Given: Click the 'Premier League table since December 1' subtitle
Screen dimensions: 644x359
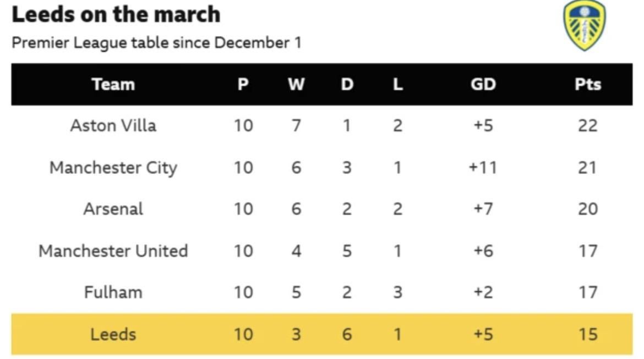Looking at the screenshot, I should pos(156,43).
